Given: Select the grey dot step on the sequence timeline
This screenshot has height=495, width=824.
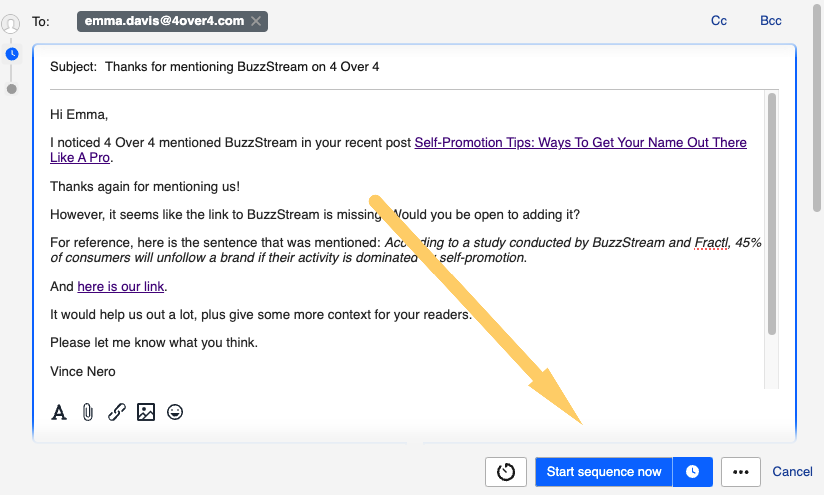Looking at the screenshot, I should tap(12, 89).
